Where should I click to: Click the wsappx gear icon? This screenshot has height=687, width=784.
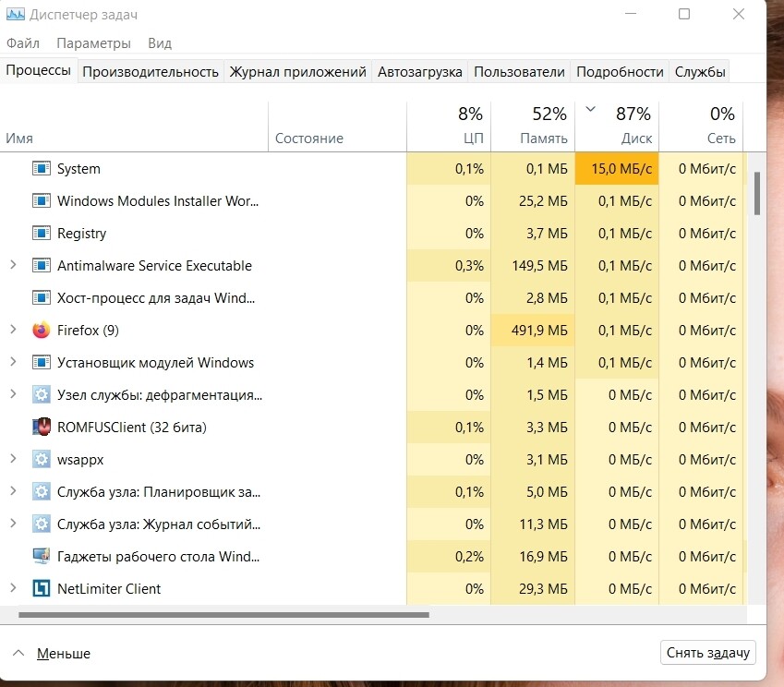[x=41, y=460]
